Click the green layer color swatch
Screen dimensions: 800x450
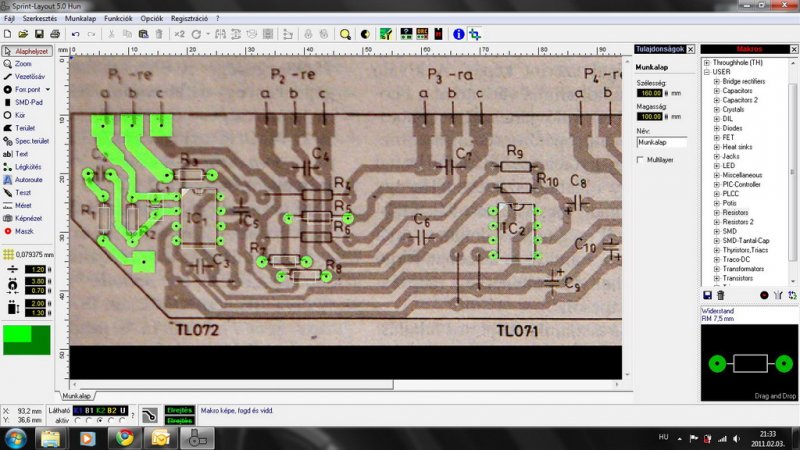27,340
